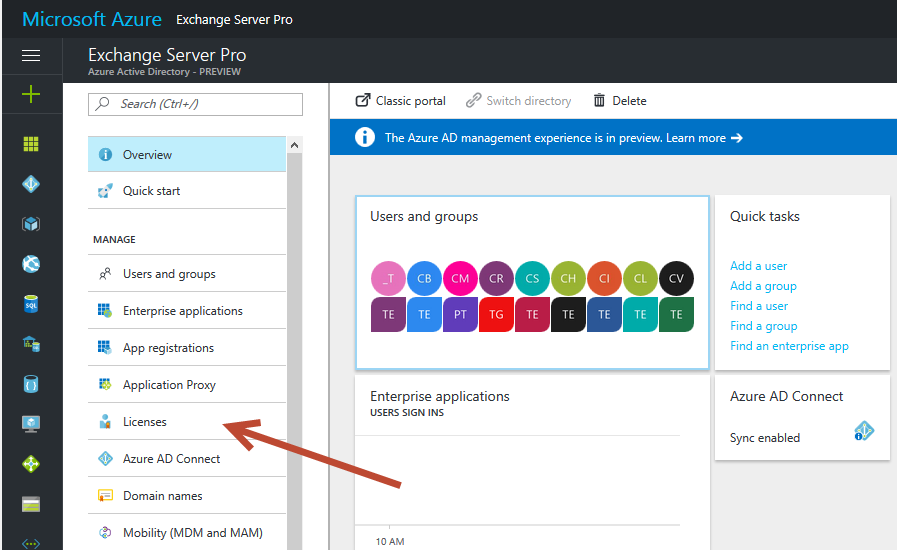Screen dimensions: 897x550
Task: Click the CM user avatar
Action: click(461, 279)
